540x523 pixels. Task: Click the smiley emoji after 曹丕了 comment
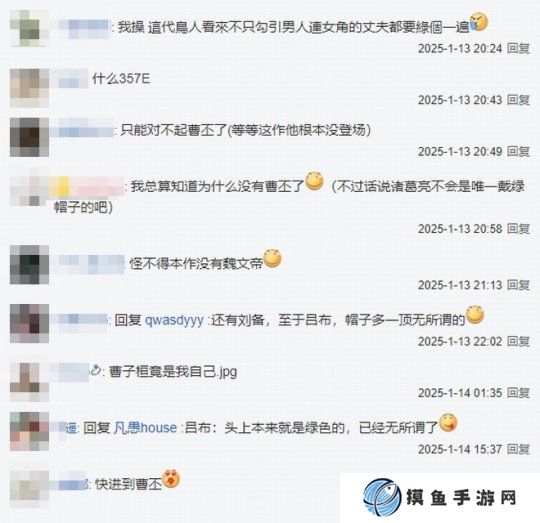tap(314, 181)
